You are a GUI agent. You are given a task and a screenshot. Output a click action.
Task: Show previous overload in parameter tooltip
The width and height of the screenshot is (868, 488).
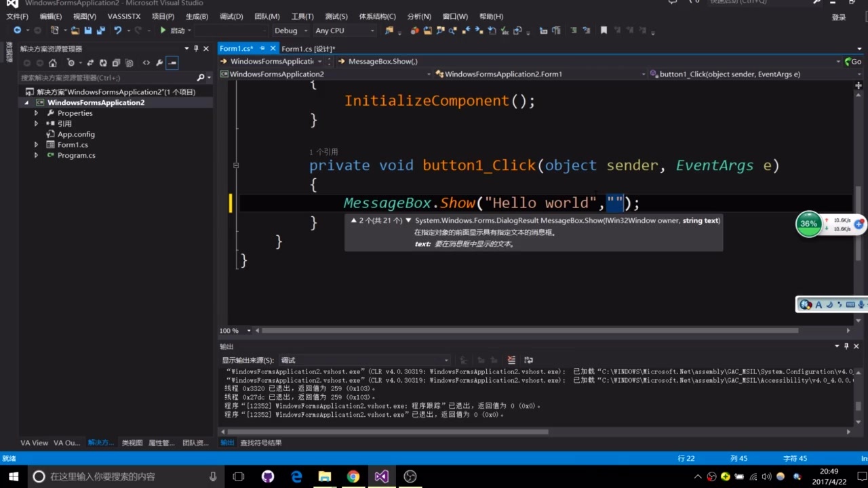click(353, 220)
